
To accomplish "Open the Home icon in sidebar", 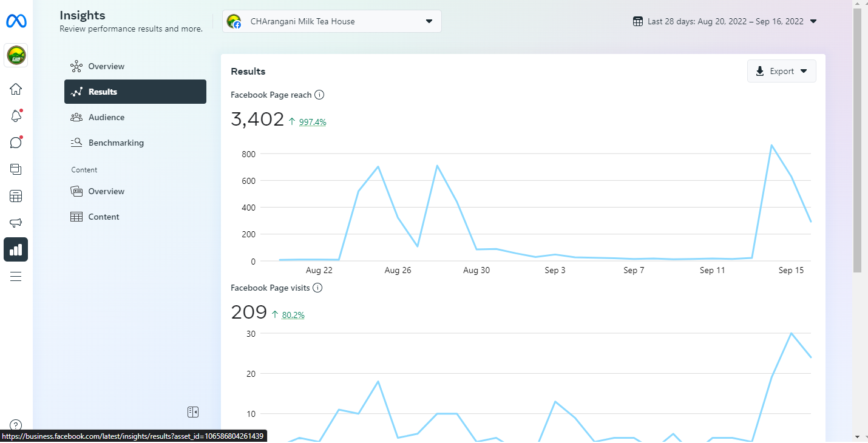I will (16, 89).
